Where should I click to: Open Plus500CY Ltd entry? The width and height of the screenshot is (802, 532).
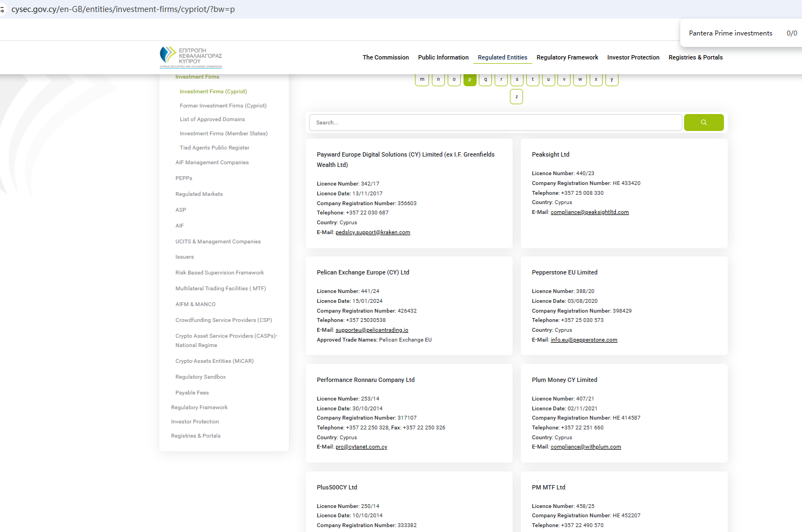(337, 487)
